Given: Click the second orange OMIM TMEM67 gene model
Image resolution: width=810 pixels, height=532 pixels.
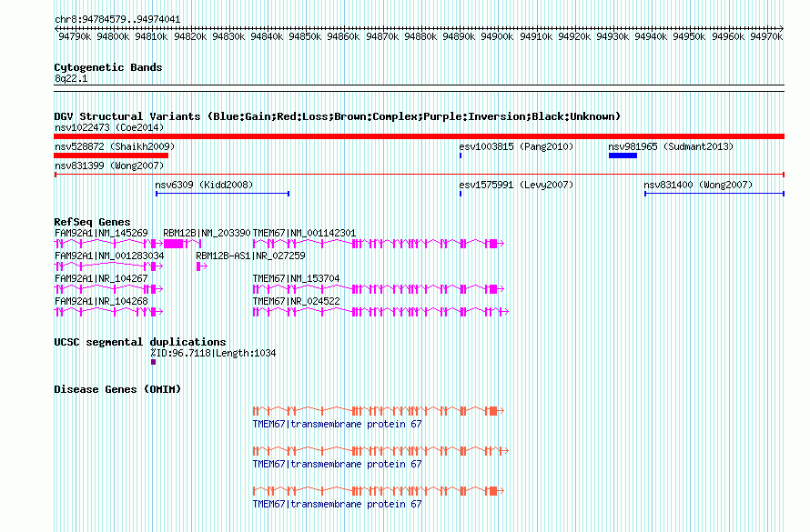Looking at the screenshot, I should pyautogui.click(x=380, y=451).
